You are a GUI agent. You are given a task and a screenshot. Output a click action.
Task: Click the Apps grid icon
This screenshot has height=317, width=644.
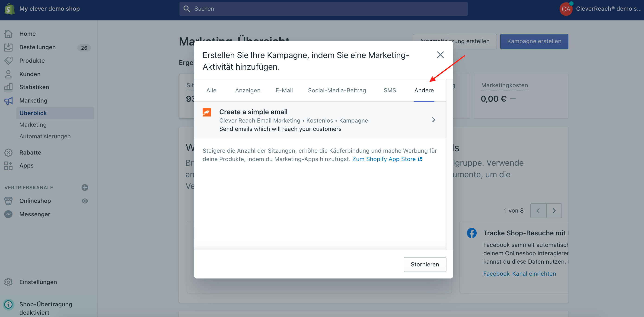tap(8, 166)
